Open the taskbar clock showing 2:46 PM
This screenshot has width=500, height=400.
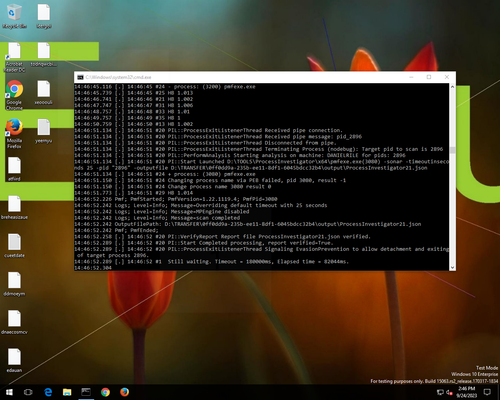[x=466, y=392]
